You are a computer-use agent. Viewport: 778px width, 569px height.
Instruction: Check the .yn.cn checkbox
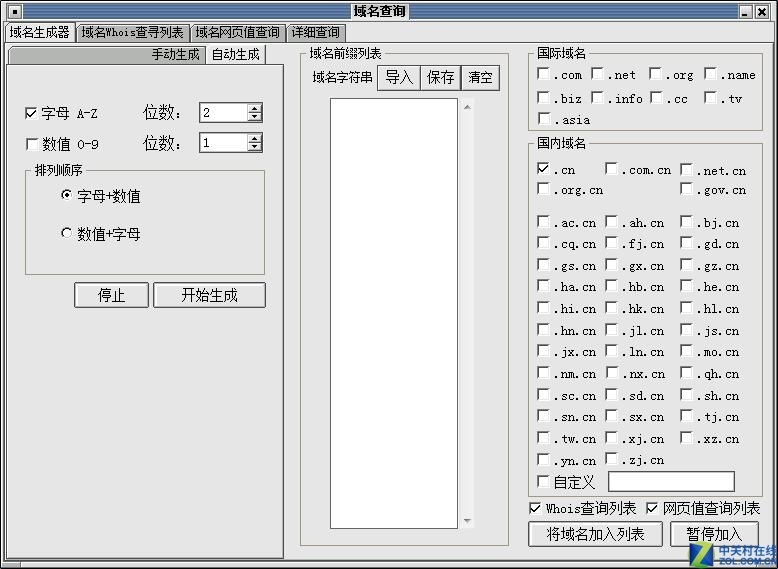pyautogui.click(x=544, y=459)
